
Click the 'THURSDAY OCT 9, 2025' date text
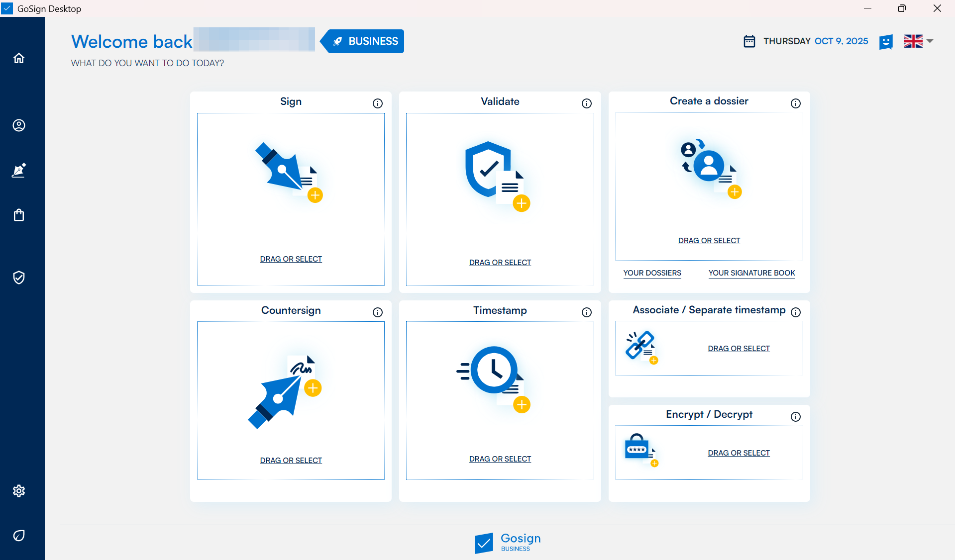pyautogui.click(x=816, y=41)
